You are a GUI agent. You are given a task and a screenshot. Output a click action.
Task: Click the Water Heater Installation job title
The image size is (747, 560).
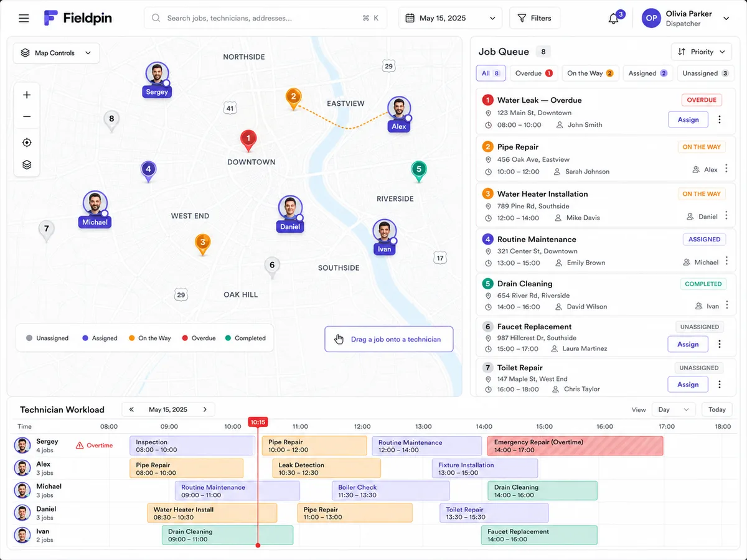[542, 194]
